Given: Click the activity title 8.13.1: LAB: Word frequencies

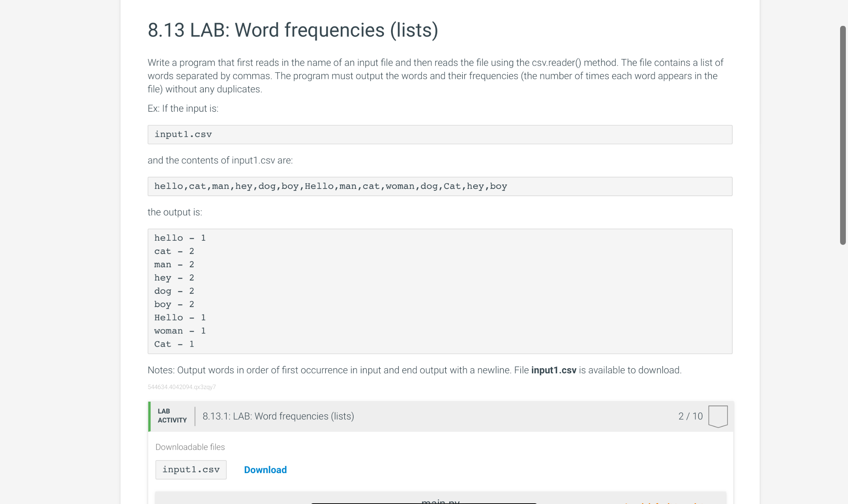Looking at the screenshot, I should 278,416.
